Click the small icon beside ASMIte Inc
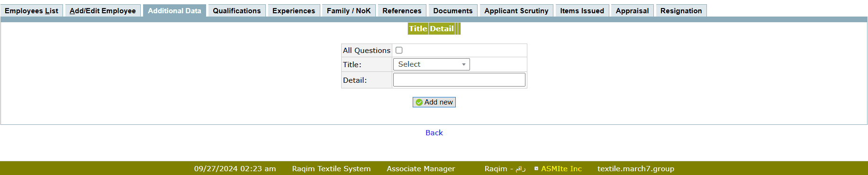 pyautogui.click(x=536, y=168)
